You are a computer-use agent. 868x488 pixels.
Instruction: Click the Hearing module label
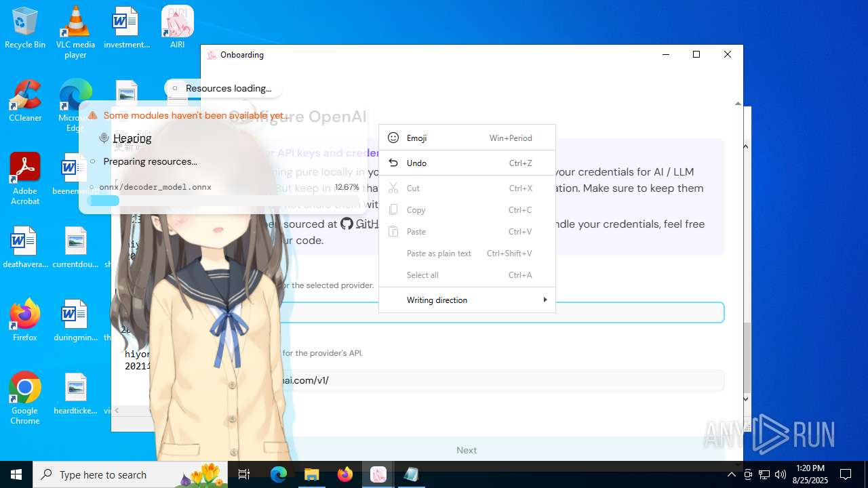click(x=132, y=138)
